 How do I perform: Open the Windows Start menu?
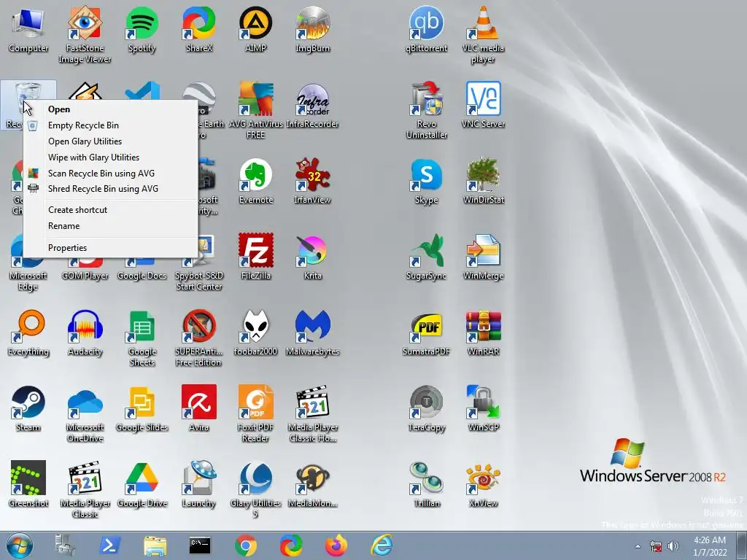coord(20,545)
